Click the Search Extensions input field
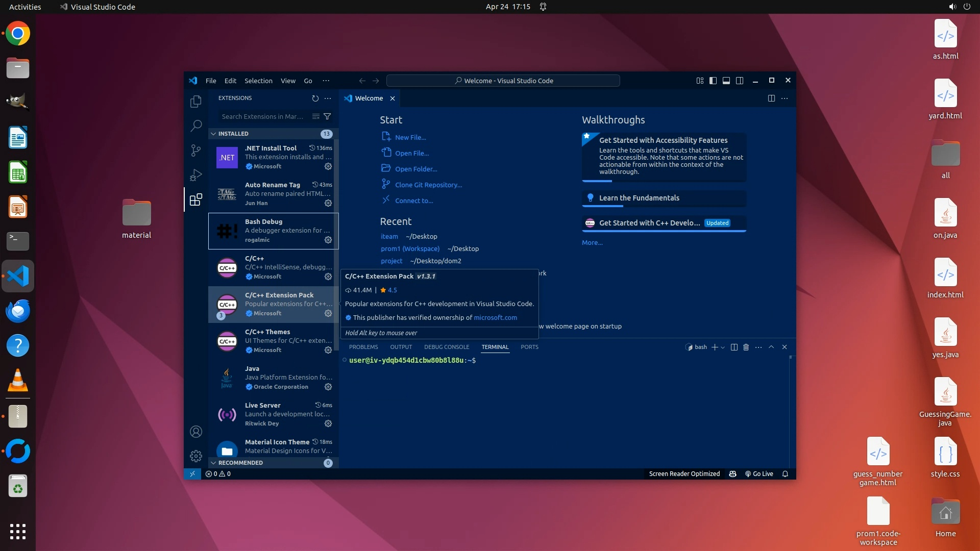The height and width of the screenshot is (551, 980). point(263,117)
